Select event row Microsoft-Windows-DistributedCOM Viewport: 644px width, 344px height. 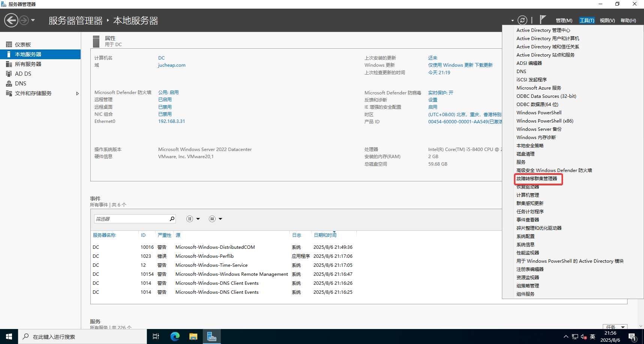pyautogui.click(x=223, y=247)
